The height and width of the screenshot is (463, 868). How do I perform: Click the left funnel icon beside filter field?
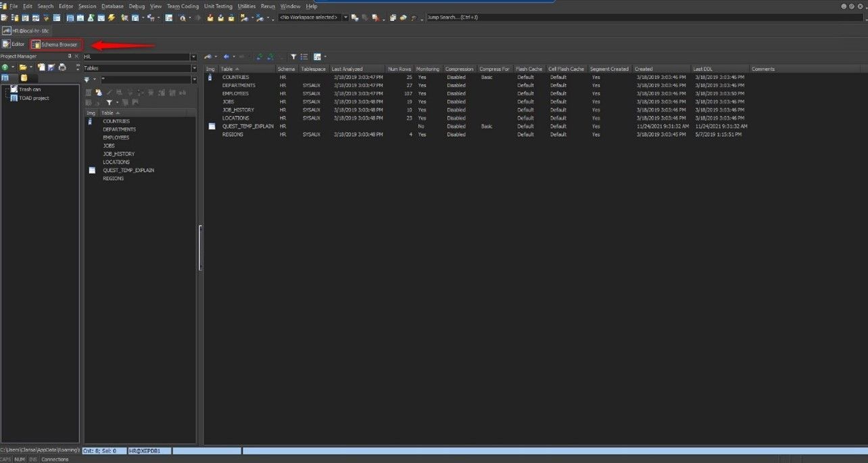click(87, 80)
